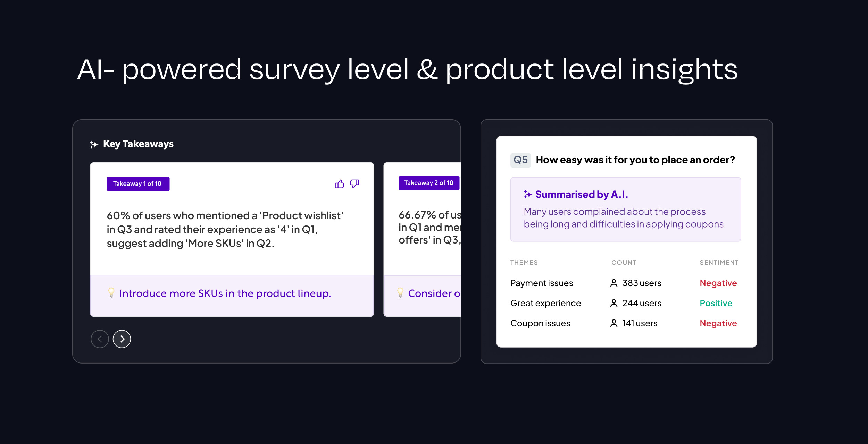
Task: Select the Great experience theme row
Action: (545, 304)
